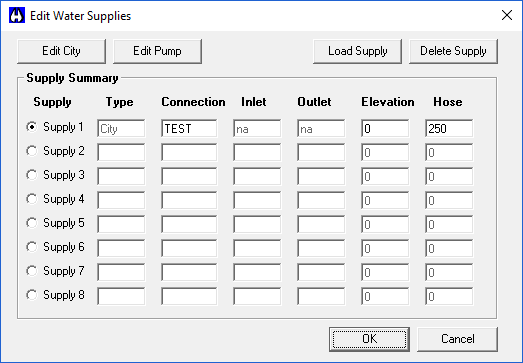The image size is (523, 363).
Task: Confirm with the OK button
Action: click(370, 339)
